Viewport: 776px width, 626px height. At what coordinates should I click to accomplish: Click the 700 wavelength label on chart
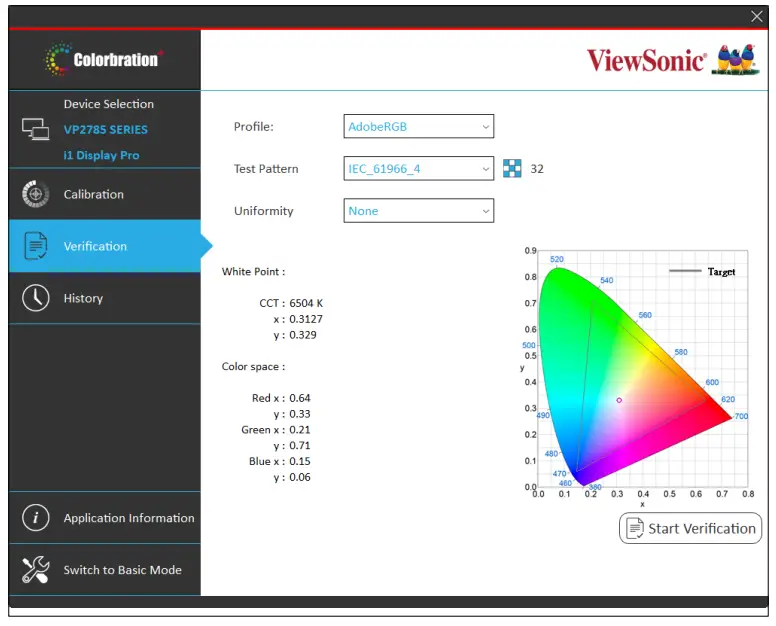pos(741,416)
